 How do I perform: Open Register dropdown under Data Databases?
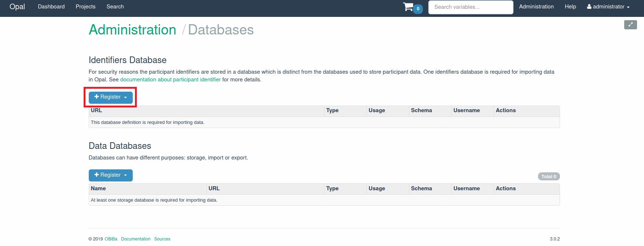point(111,175)
